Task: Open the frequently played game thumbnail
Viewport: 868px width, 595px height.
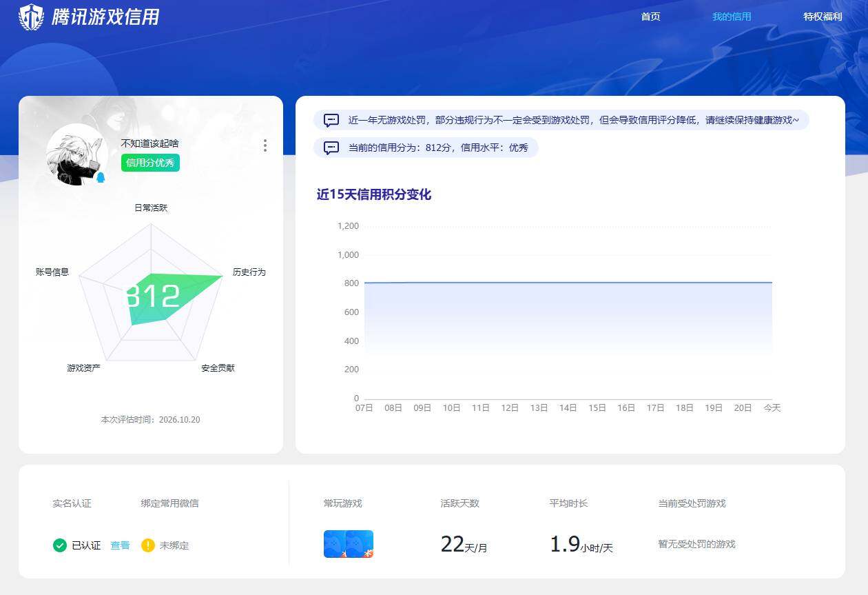Action: pyautogui.click(x=349, y=544)
